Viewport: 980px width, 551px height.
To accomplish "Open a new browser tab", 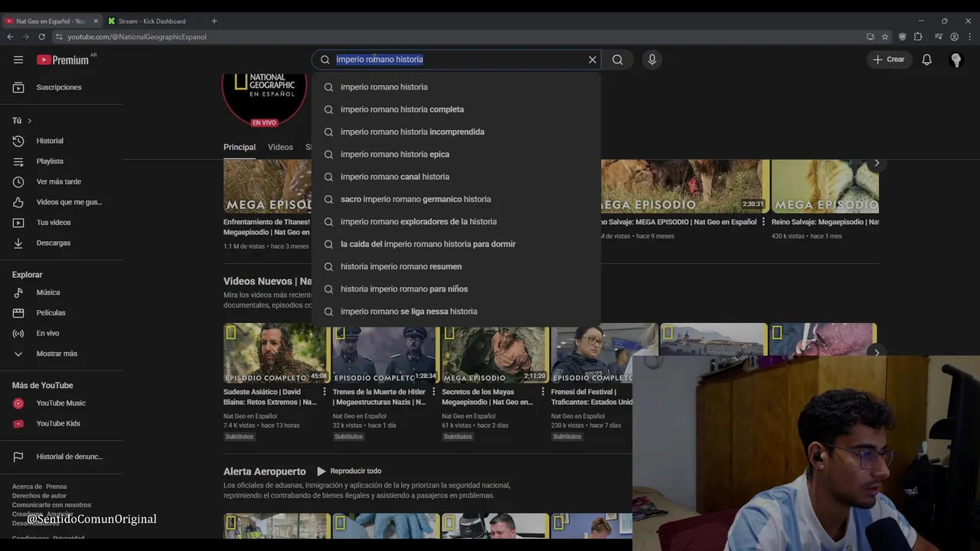I will tap(214, 21).
